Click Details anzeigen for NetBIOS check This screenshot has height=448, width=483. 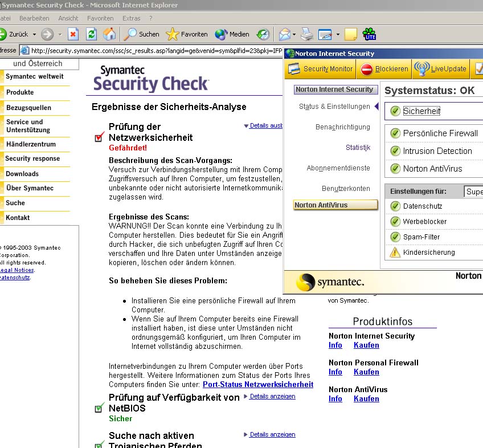point(273,396)
